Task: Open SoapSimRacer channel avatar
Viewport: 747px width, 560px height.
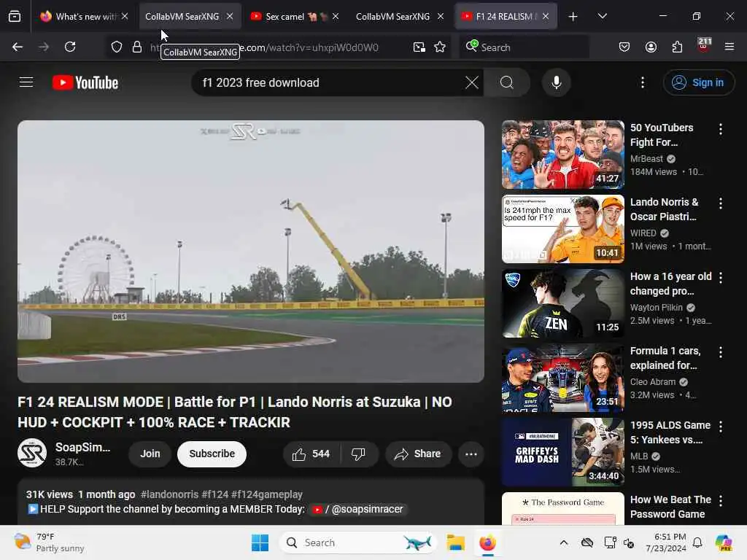Action: [x=32, y=453]
